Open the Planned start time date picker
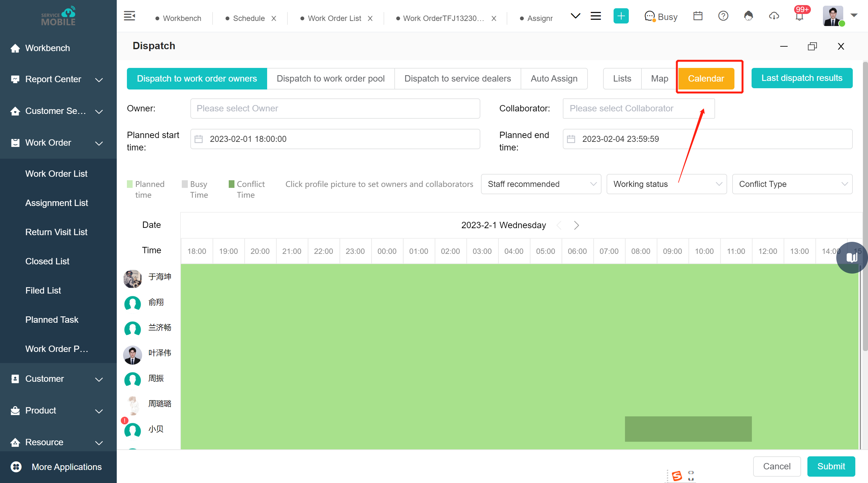The width and height of the screenshot is (868, 483). (x=335, y=139)
